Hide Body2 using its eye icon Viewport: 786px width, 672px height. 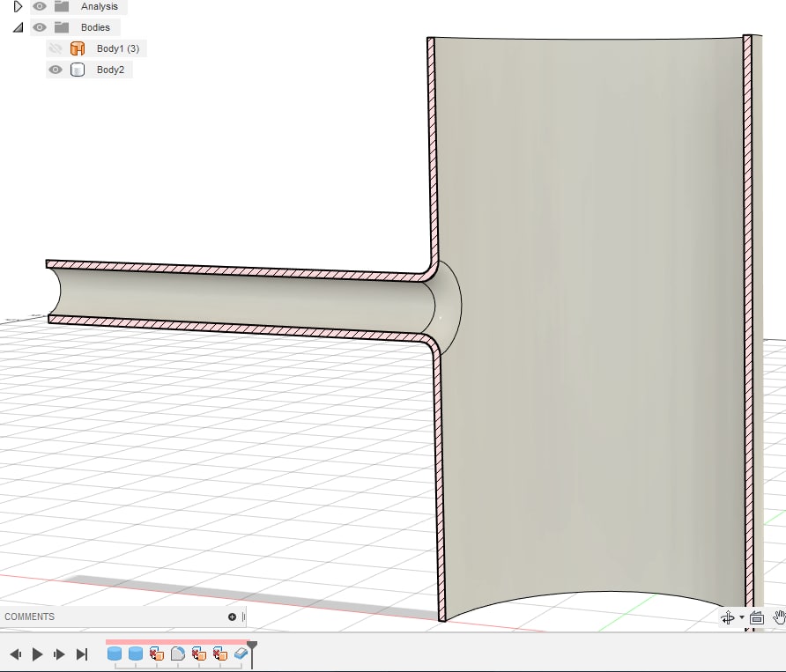click(56, 70)
